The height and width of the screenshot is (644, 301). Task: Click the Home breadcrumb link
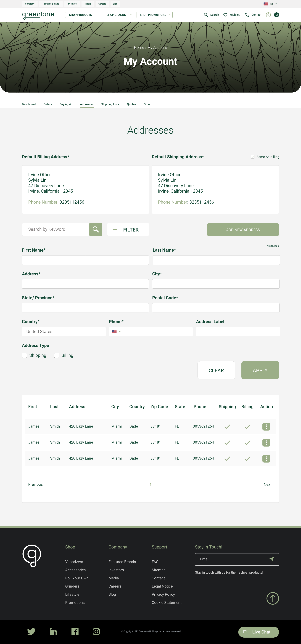click(139, 48)
